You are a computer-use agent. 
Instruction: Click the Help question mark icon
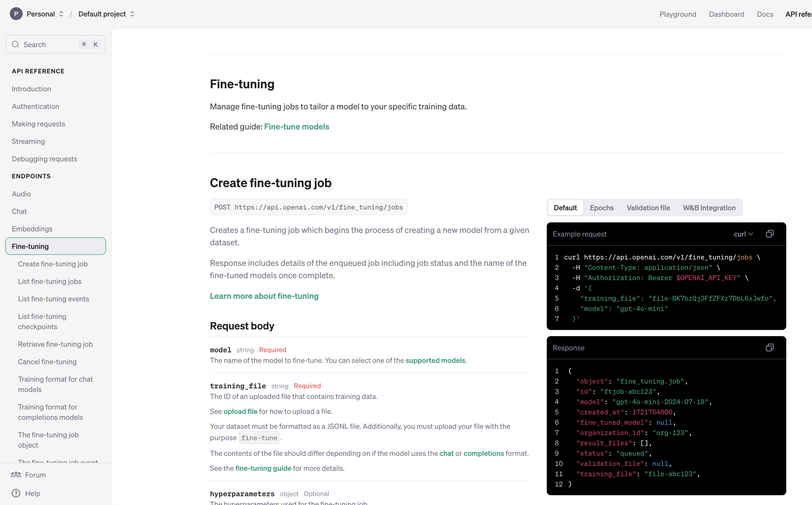coord(16,493)
